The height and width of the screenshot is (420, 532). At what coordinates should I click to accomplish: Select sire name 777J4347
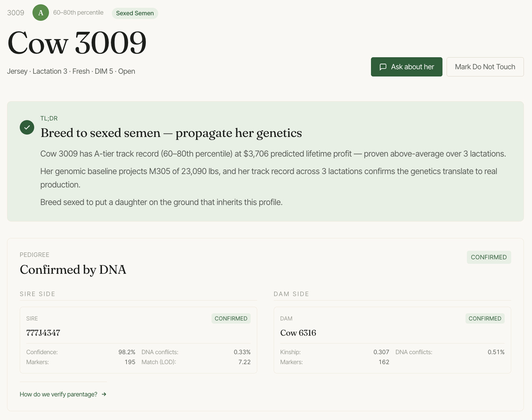tap(43, 333)
